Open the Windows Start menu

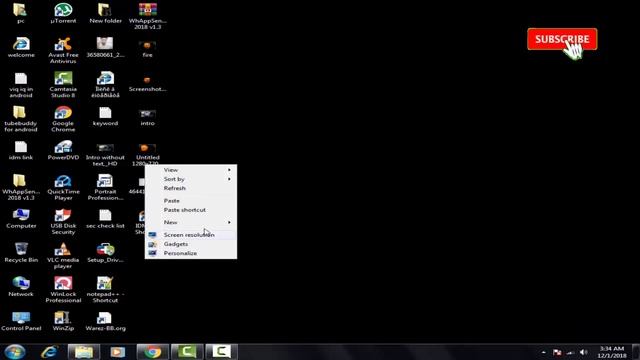tap(15, 351)
